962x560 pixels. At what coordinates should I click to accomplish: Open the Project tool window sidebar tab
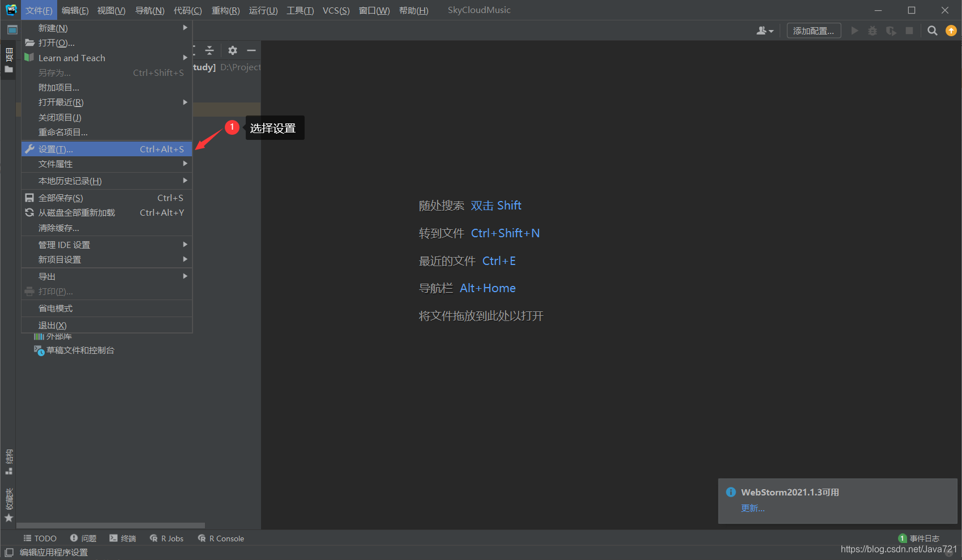tap(8, 61)
